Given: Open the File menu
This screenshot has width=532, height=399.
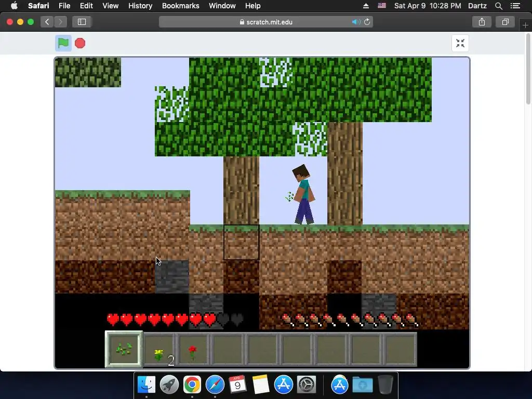Looking at the screenshot, I should click(x=64, y=6).
